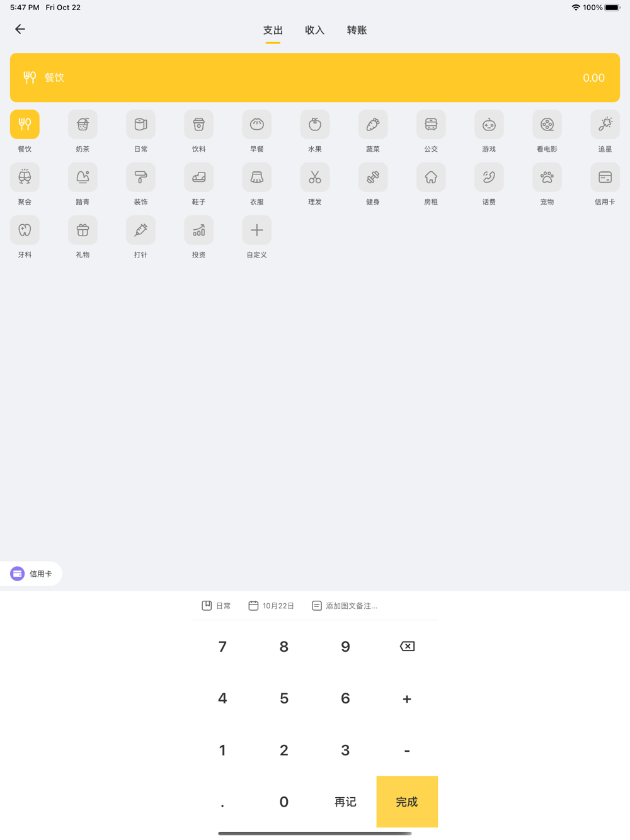Pick the 公交 bus category icon
The image size is (630, 840).
431,125
